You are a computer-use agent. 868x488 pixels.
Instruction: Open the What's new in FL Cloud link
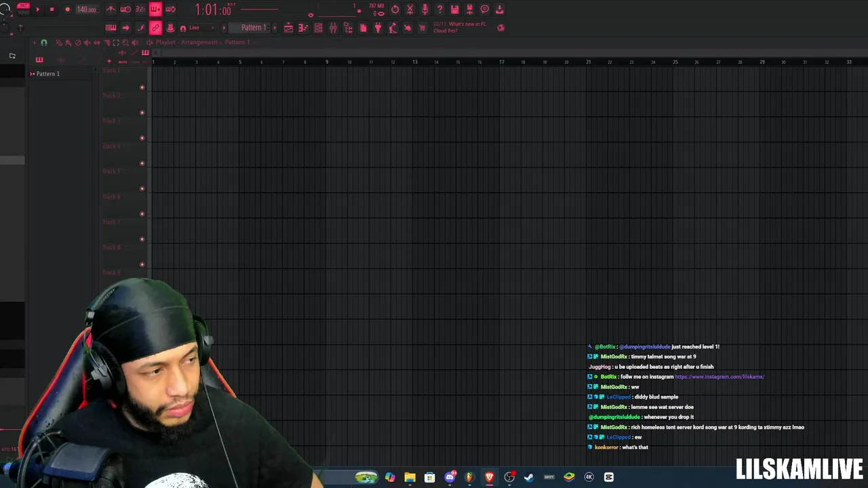[x=460, y=27]
